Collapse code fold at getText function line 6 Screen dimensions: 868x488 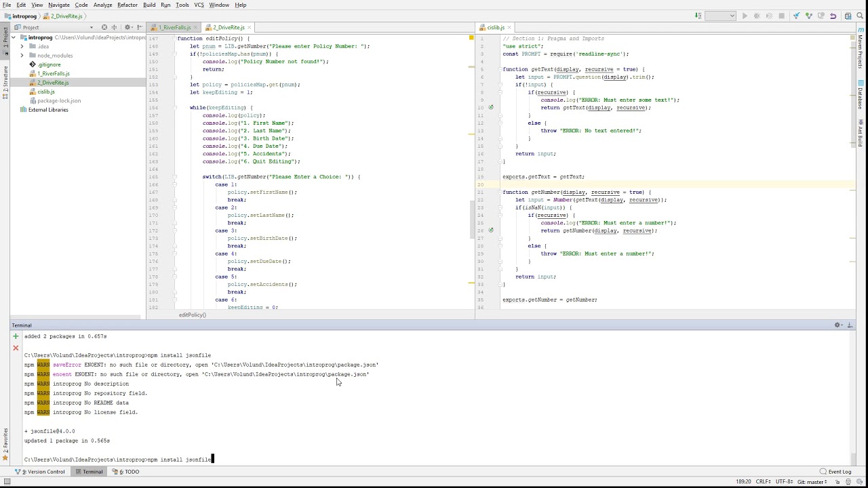tap(500, 69)
